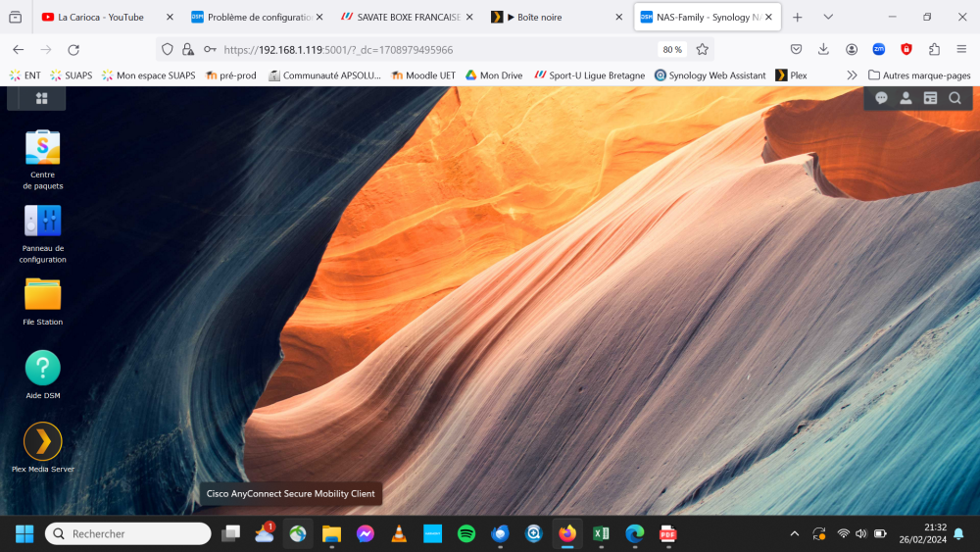This screenshot has width=980, height=552.
Task: Open Sport-U Ligue Bretagne bookmark
Action: click(589, 75)
